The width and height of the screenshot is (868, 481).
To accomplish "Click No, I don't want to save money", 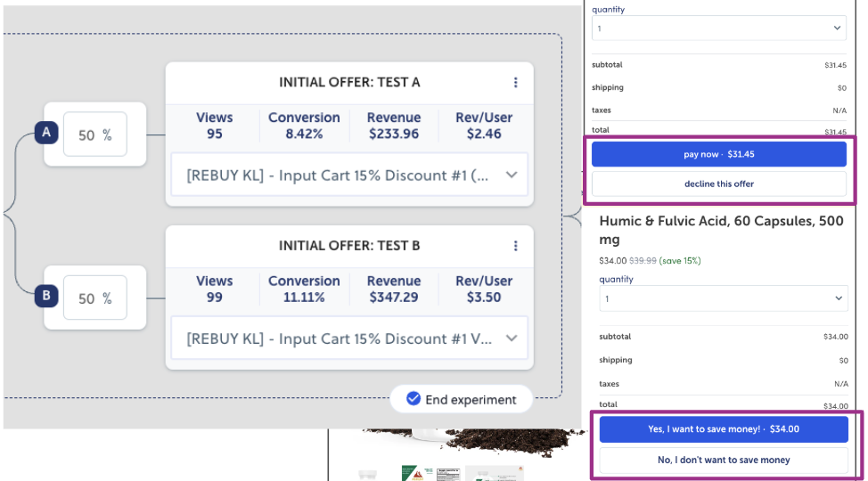I will (723, 460).
